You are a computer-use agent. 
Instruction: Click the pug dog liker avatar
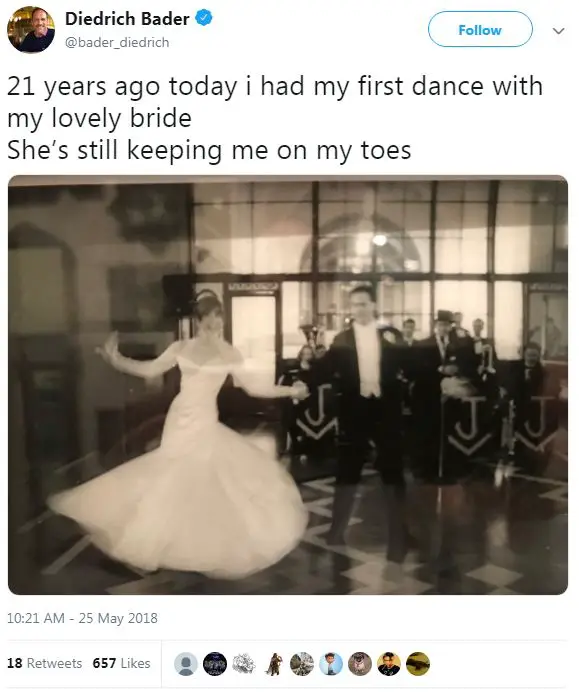point(360,664)
